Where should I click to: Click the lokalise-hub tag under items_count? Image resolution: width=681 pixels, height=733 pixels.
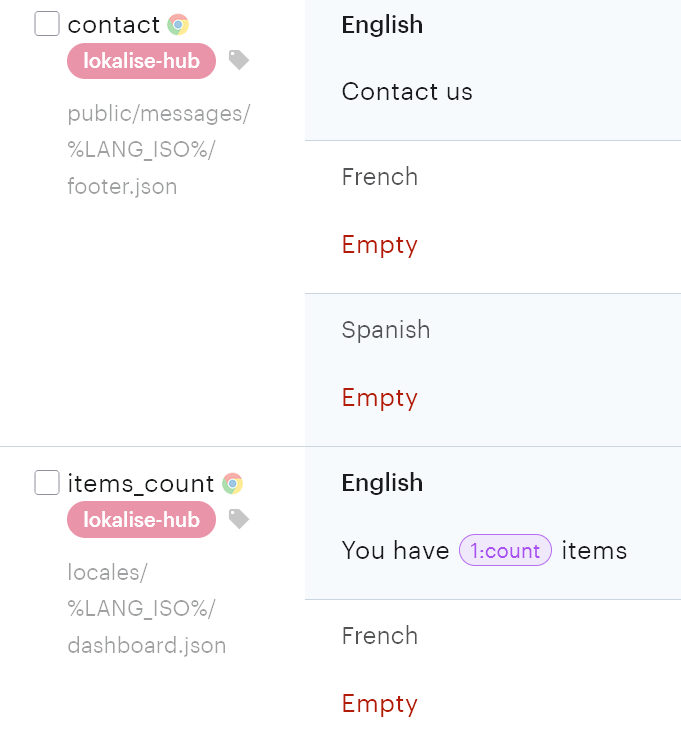click(x=141, y=520)
